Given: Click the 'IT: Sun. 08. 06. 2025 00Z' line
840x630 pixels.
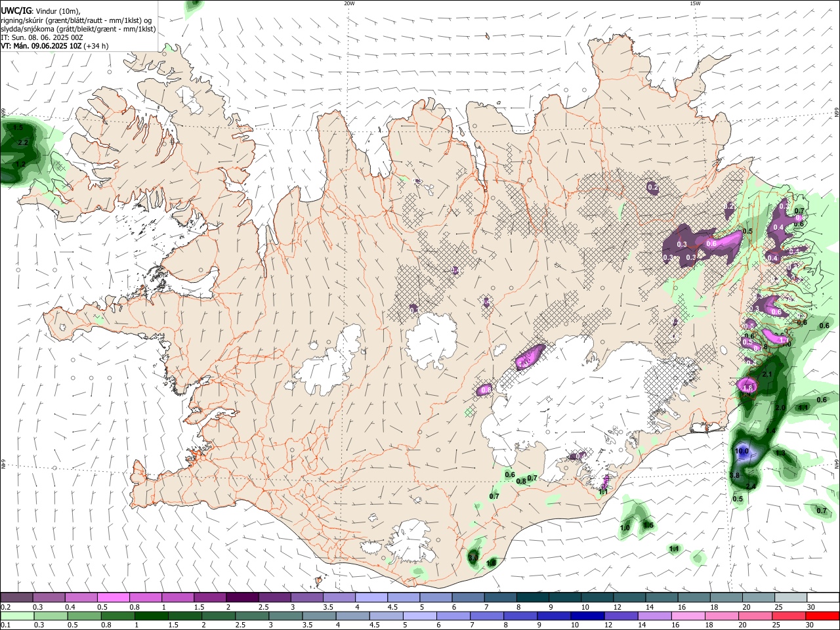Looking at the screenshot, I should [42, 37].
